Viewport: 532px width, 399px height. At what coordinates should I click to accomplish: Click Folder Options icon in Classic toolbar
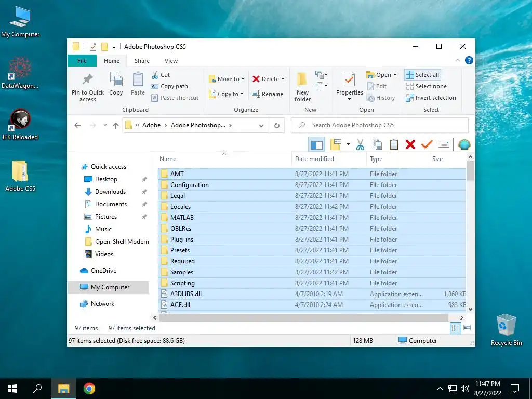[336, 144]
